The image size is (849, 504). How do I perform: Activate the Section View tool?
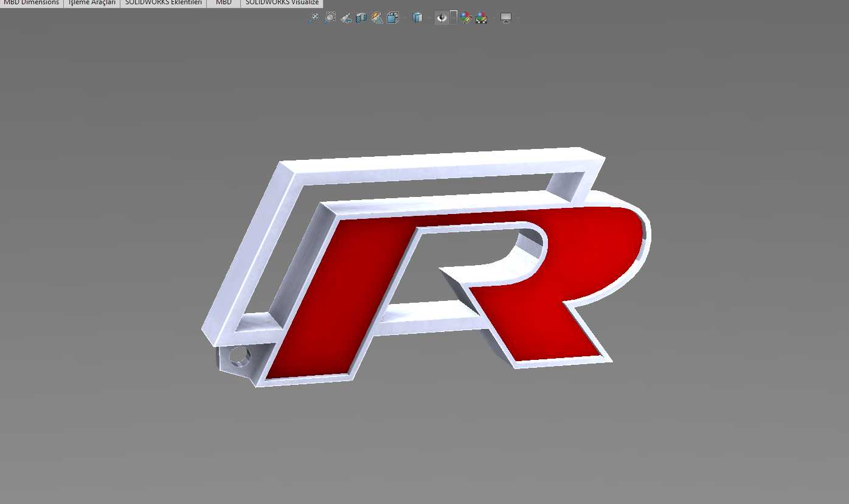(x=361, y=18)
